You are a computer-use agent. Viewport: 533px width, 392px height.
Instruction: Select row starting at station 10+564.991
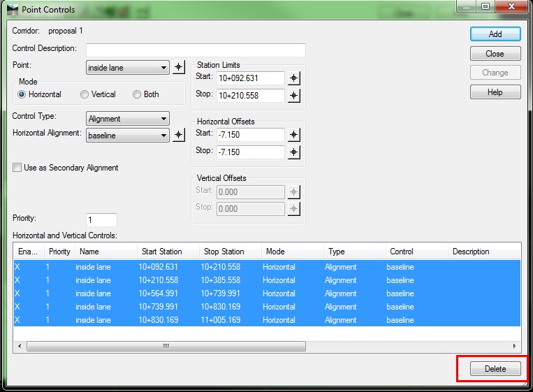pos(267,293)
